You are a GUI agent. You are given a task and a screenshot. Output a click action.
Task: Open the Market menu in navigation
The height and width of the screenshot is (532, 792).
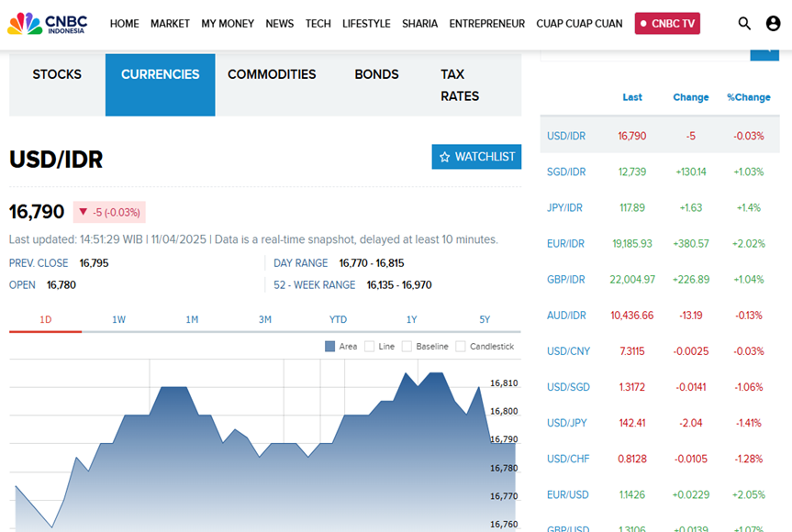coord(170,24)
